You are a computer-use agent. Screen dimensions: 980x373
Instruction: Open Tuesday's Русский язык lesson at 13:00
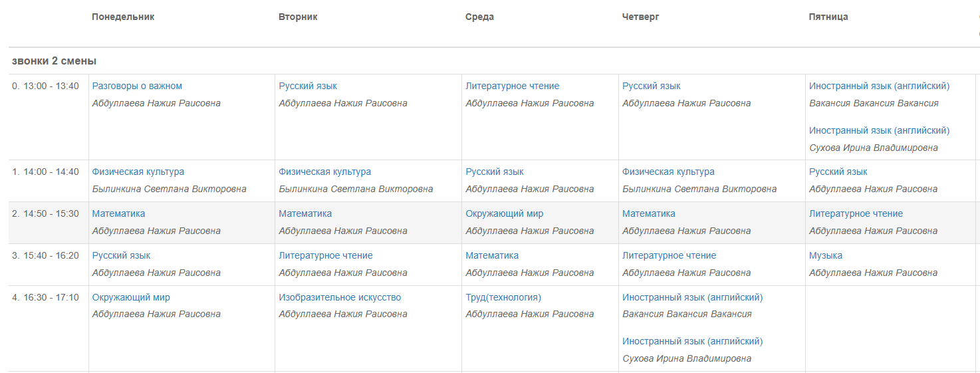tap(308, 86)
